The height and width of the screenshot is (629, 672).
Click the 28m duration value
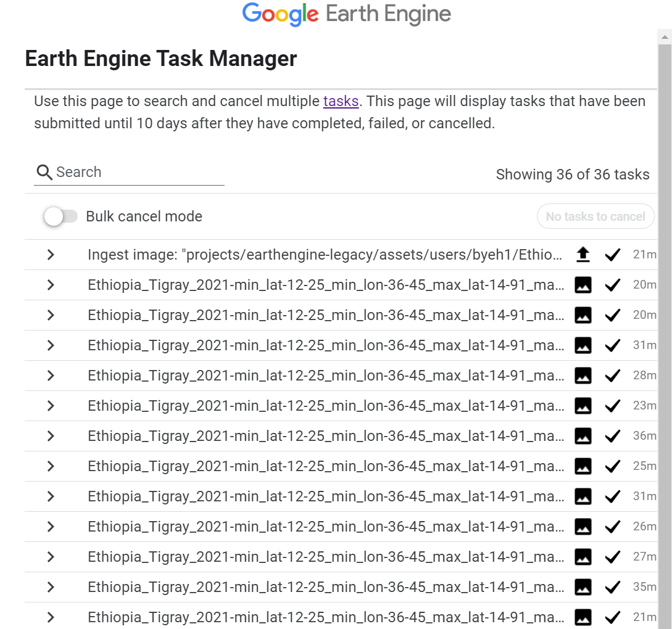(x=645, y=375)
